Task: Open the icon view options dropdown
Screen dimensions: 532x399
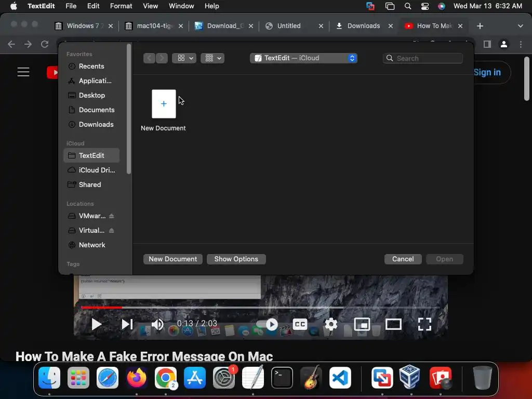Action: pyautogui.click(x=184, y=58)
